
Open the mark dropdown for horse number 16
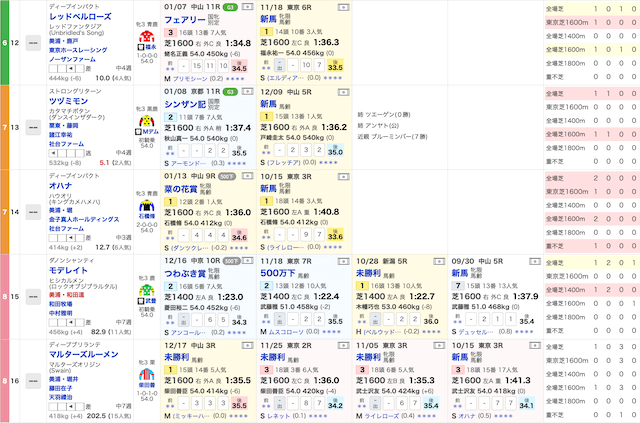coord(32,379)
